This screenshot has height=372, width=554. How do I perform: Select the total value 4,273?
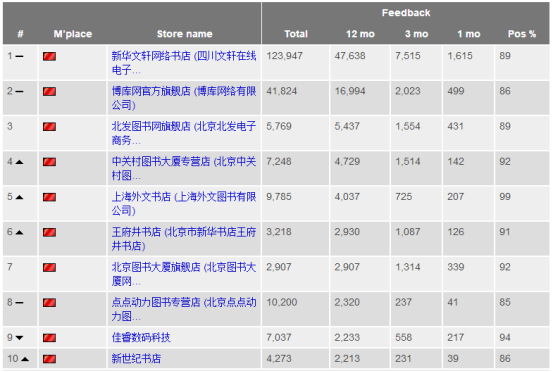pyautogui.click(x=279, y=359)
